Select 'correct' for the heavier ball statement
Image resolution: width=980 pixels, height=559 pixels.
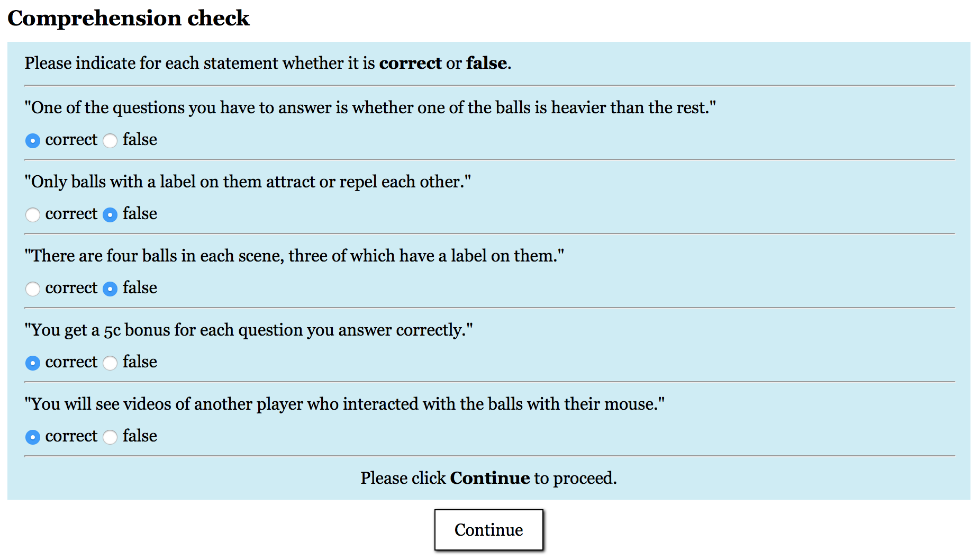click(x=33, y=140)
